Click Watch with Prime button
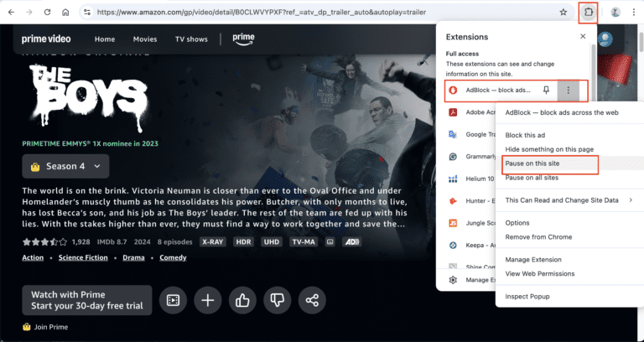Screen dimensions: 644x342 87,299
